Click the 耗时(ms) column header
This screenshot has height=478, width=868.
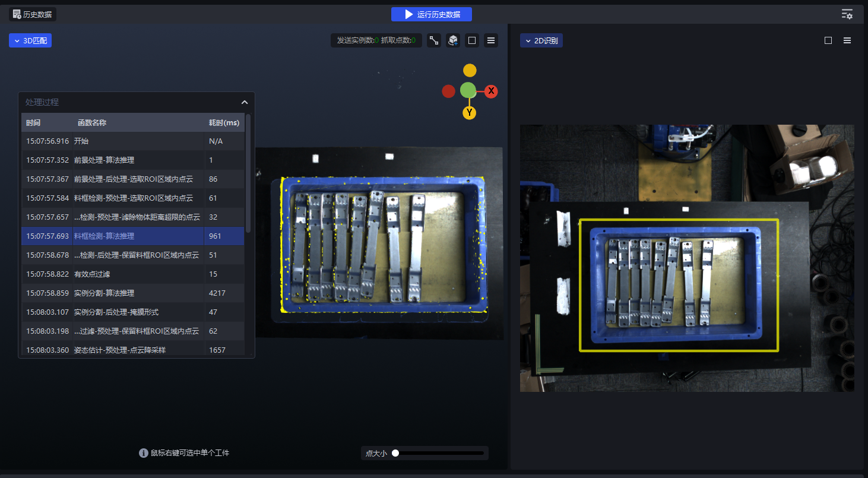point(224,123)
